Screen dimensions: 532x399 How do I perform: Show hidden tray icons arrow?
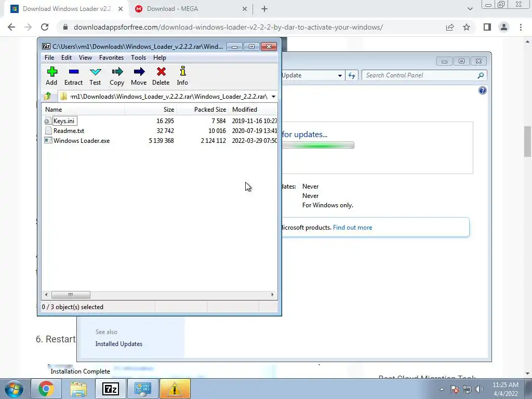pos(442,389)
